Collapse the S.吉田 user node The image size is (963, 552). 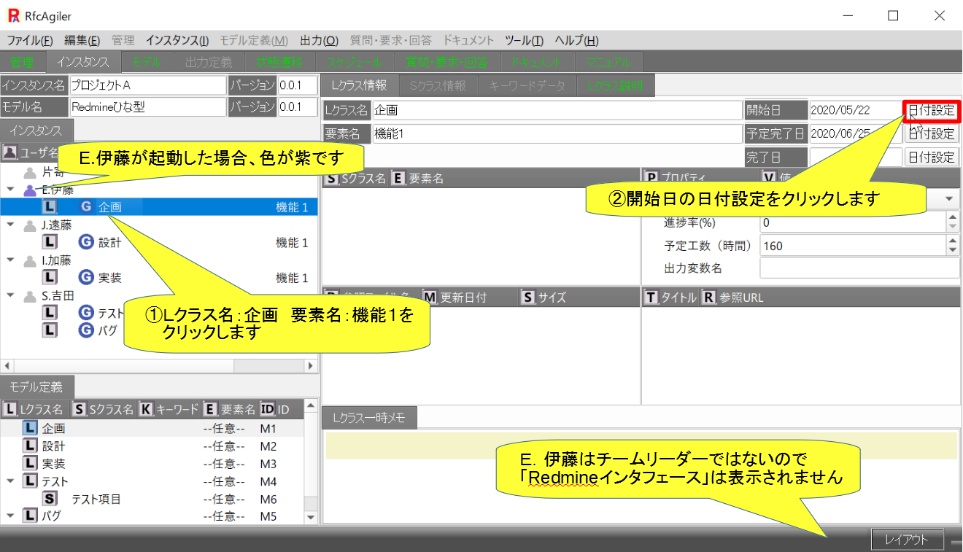(10, 295)
